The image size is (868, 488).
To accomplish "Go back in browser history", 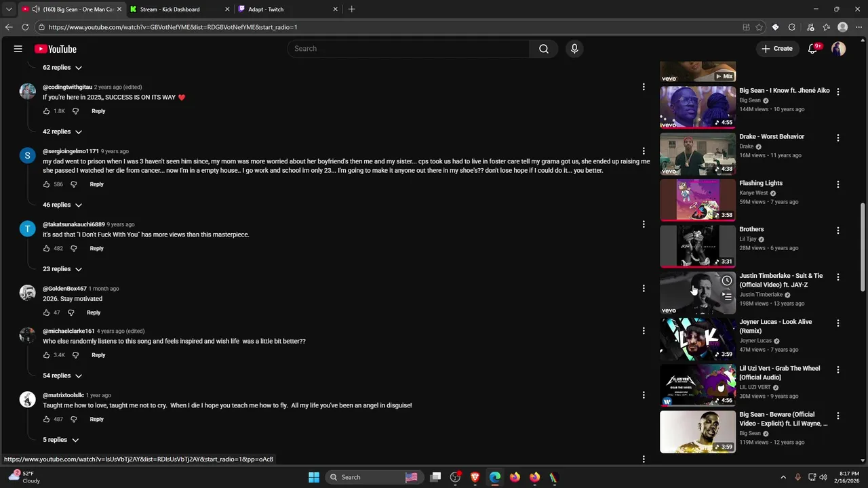I will click(x=9, y=27).
